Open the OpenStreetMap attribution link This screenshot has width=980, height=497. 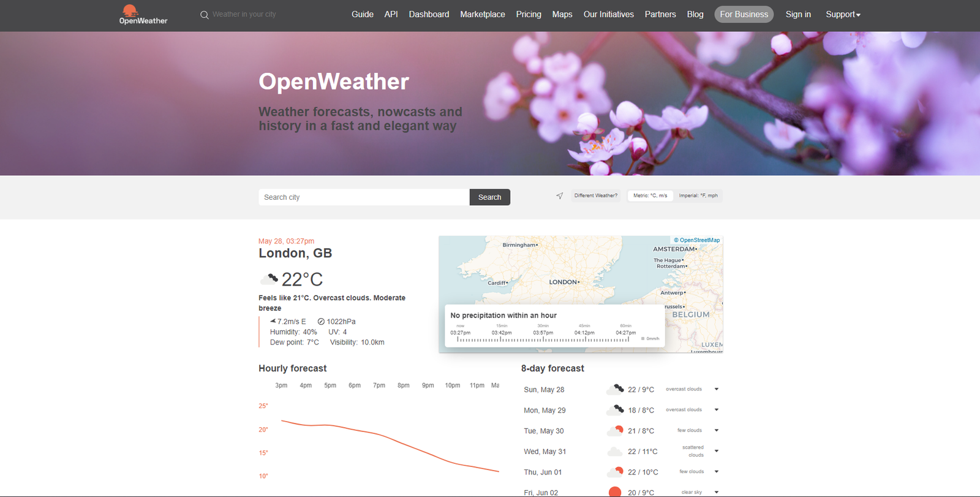click(x=697, y=240)
